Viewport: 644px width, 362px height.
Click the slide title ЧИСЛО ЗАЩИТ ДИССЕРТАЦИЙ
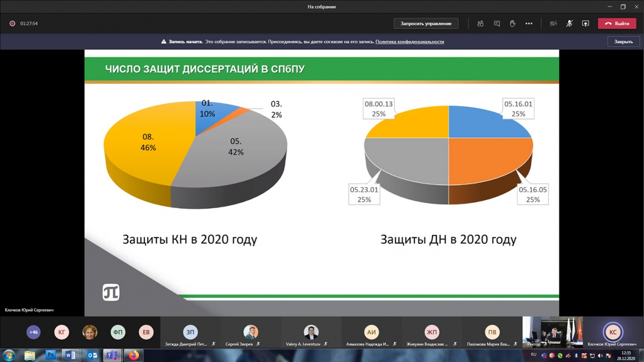coord(205,69)
